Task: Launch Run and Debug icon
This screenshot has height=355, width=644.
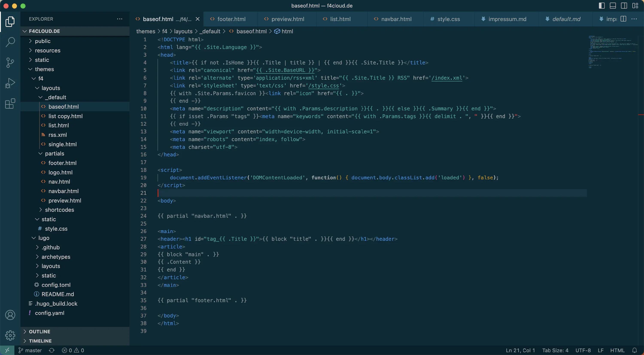Action: point(10,83)
